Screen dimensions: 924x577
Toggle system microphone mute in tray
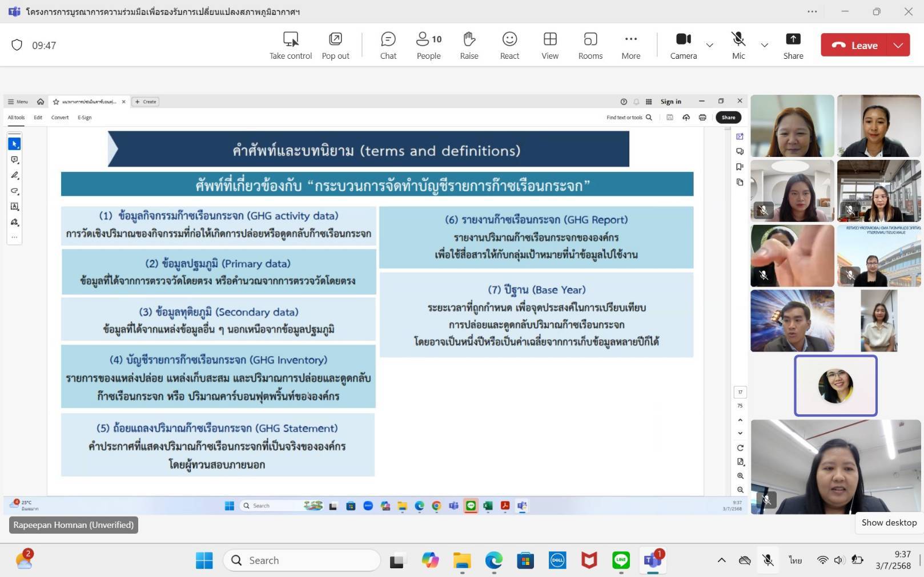coord(768,560)
